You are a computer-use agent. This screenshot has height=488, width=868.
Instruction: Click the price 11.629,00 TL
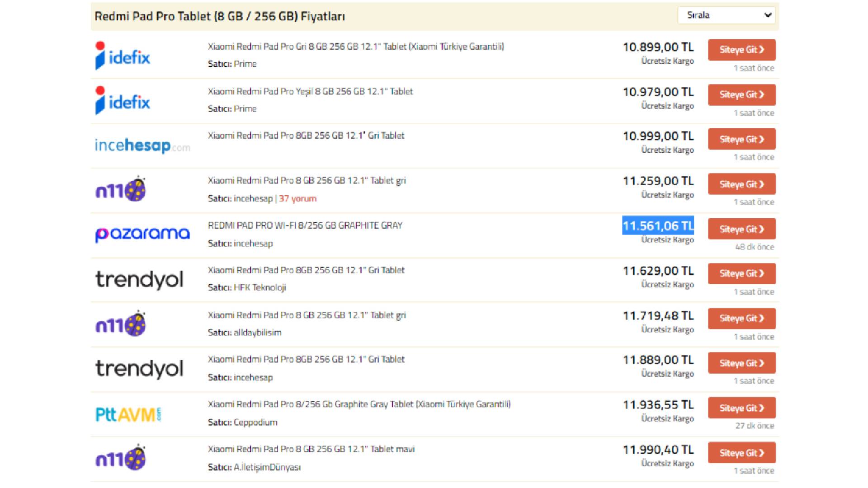(658, 271)
